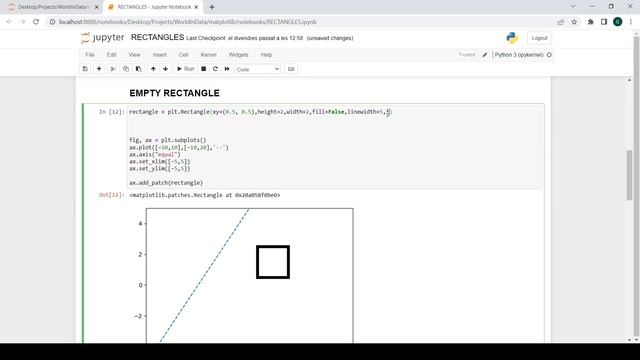Click the fig, ax = plt.subplots() line
Viewport: 640px width, 360px height.
pos(168,140)
